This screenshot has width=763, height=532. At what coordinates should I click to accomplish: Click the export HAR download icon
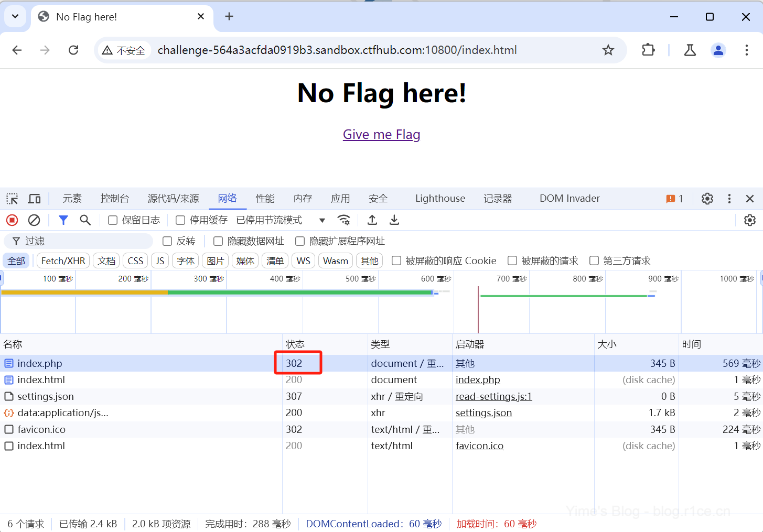pyautogui.click(x=394, y=220)
